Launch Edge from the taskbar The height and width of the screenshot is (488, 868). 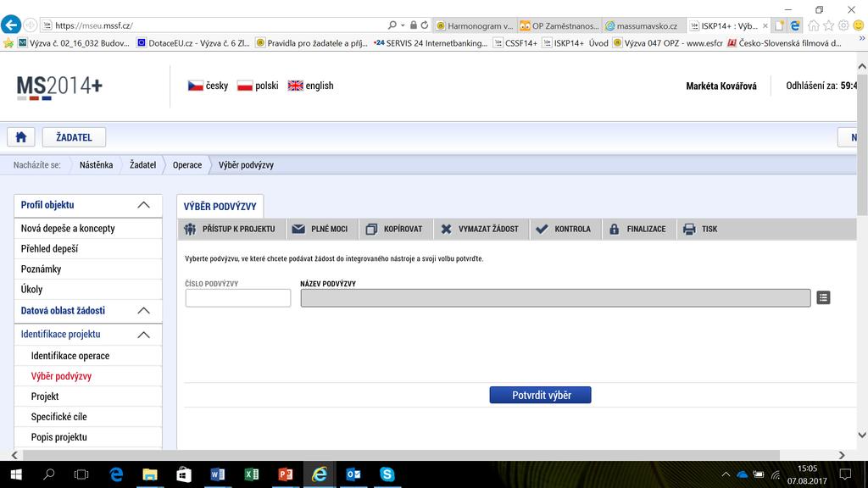116,474
